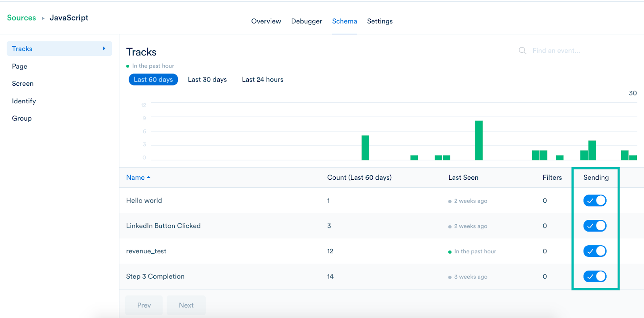The width and height of the screenshot is (644, 318).
Task: Open the Settings tab
Action: [380, 21]
